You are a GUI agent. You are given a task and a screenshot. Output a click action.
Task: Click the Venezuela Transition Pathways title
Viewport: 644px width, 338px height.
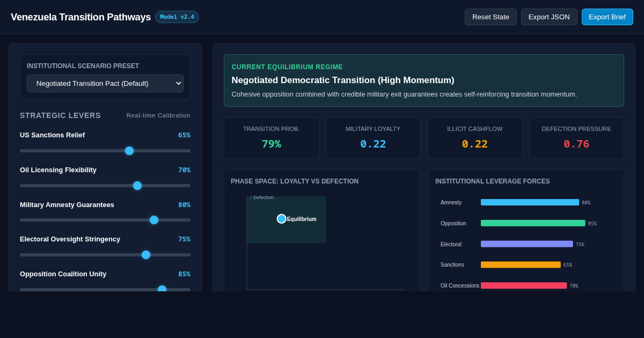[x=80, y=17]
